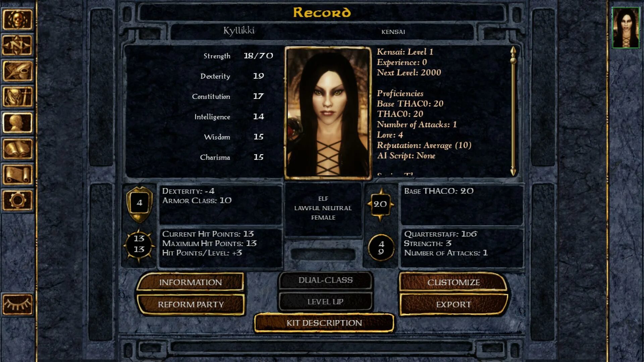Select the spellbook icon in sidebar
Screen dimensions: 644x362
pyautogui.click(x=18, y=149)
